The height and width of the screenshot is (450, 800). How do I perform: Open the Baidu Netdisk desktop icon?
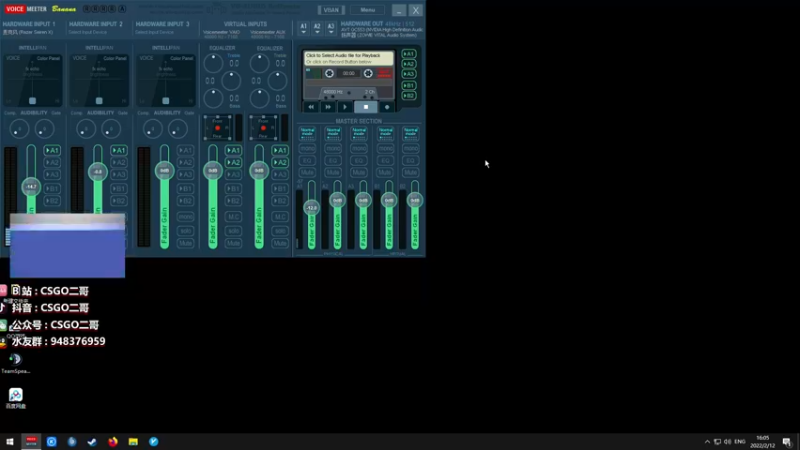click(x=15, y=398)
